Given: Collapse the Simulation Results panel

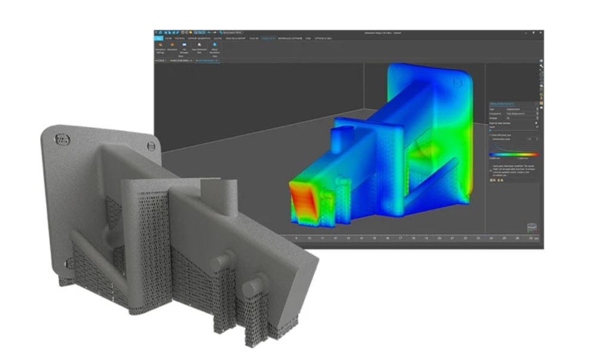Looking at the screenshot, I should [536, 104].
